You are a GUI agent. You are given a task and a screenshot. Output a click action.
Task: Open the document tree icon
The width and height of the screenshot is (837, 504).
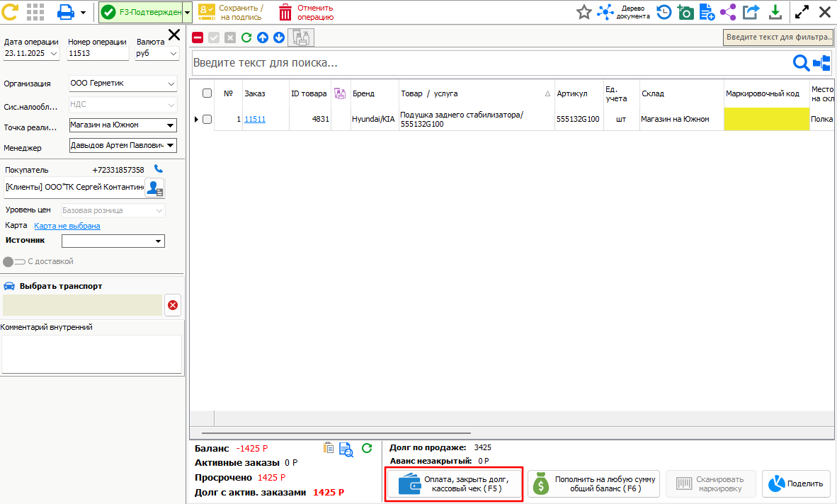point(605,12)
